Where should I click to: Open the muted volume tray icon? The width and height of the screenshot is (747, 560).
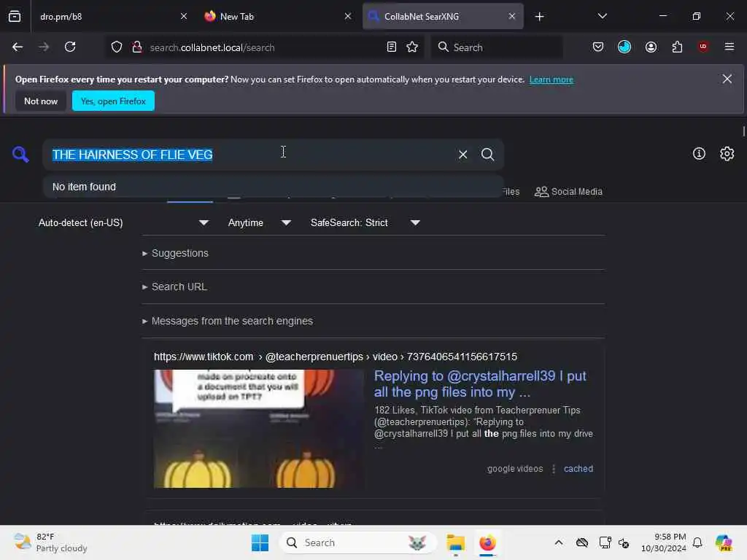(x=624, y=542)
